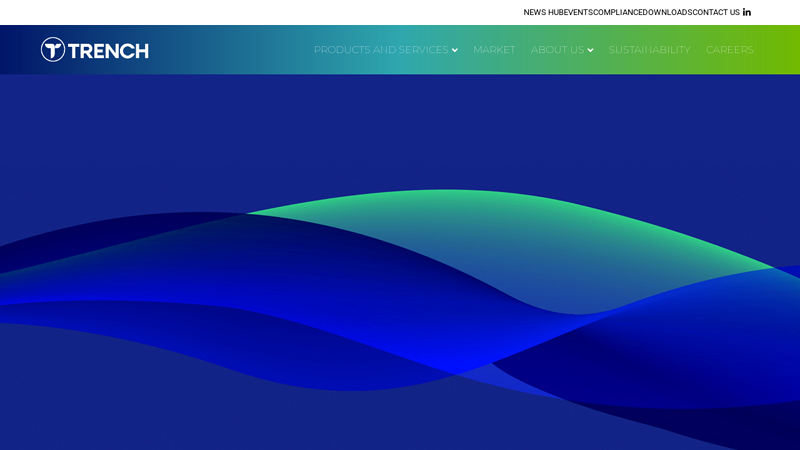
Task: Open the Compliance link
Action: 619,12
